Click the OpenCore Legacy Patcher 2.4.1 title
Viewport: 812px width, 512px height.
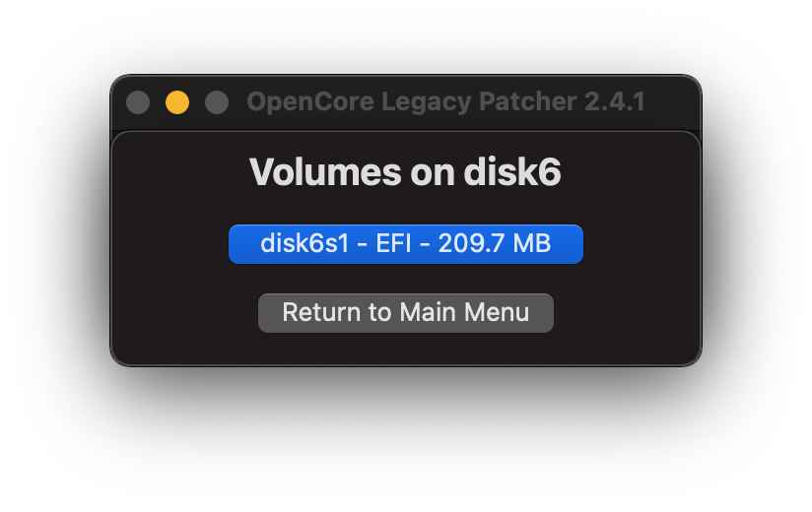445,101
